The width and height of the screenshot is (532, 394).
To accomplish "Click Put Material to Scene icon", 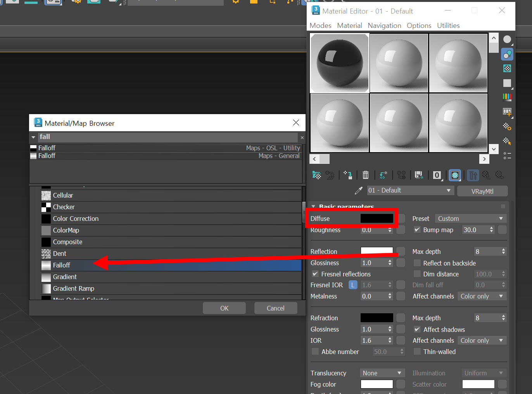I will coord(330,175).
